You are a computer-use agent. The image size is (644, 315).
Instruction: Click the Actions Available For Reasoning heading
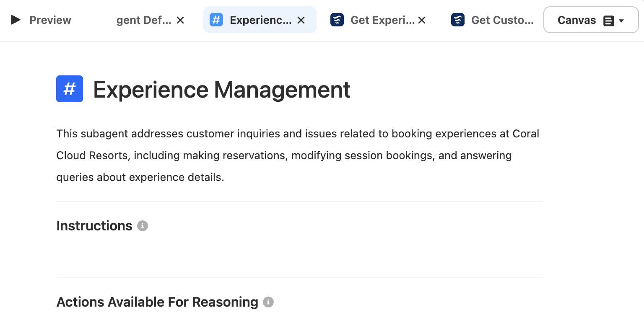[x=157, y=302]
